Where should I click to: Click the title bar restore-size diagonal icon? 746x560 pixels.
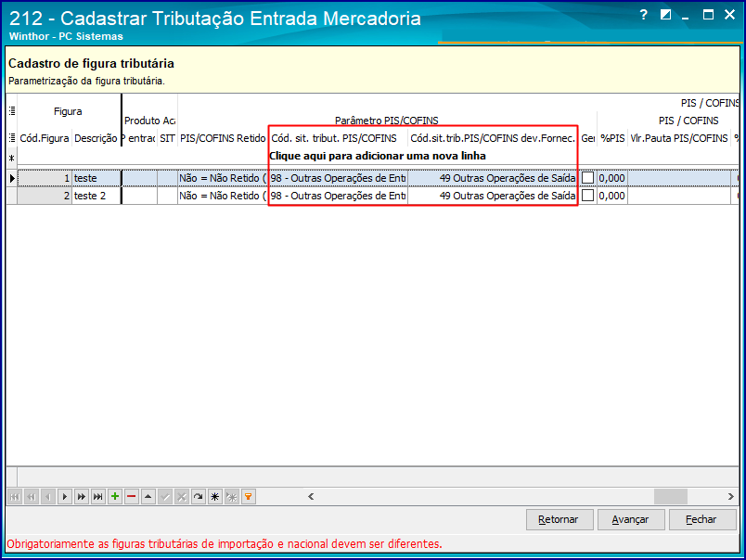click(665, 15)
